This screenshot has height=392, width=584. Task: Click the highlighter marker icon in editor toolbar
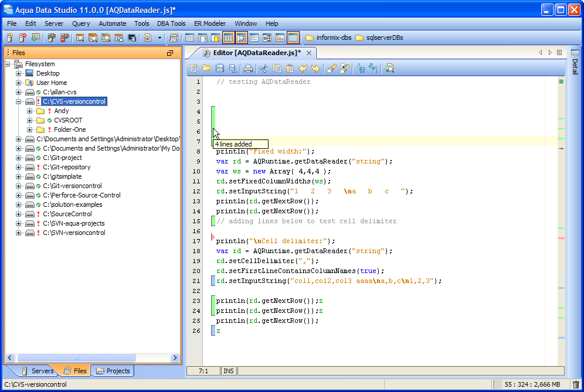pyautogui.click(x=331, y=68)
